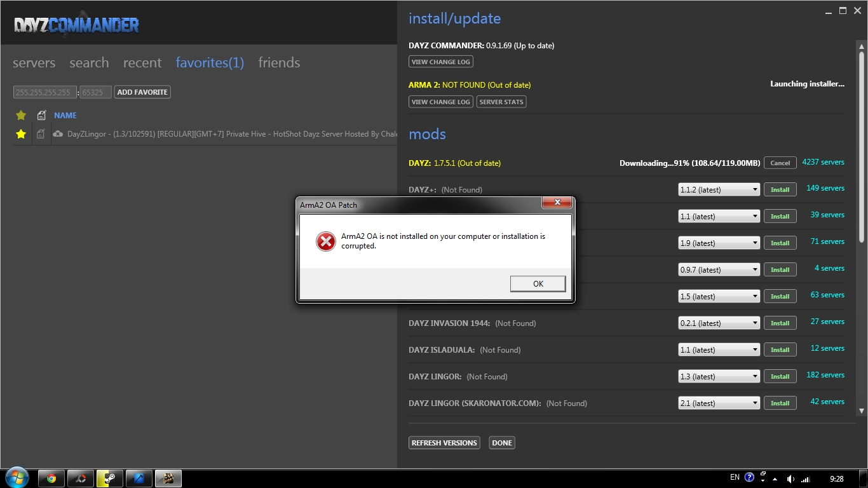Install the mod with 4 servers
The image size is (868, 488).
pos(780,269)
